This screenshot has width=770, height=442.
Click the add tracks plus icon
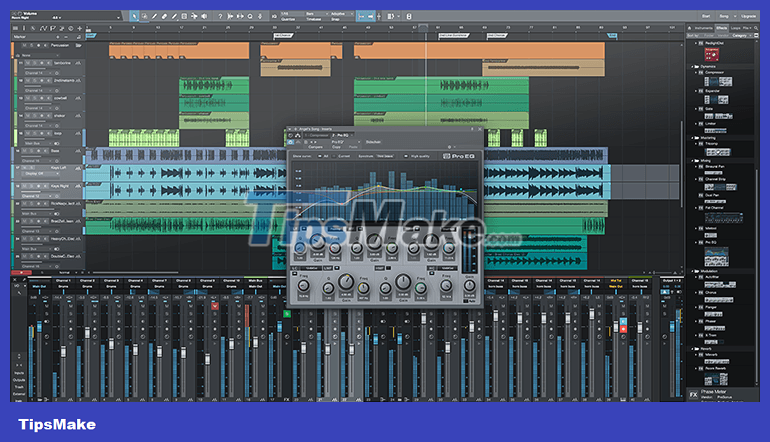(80, 28)
